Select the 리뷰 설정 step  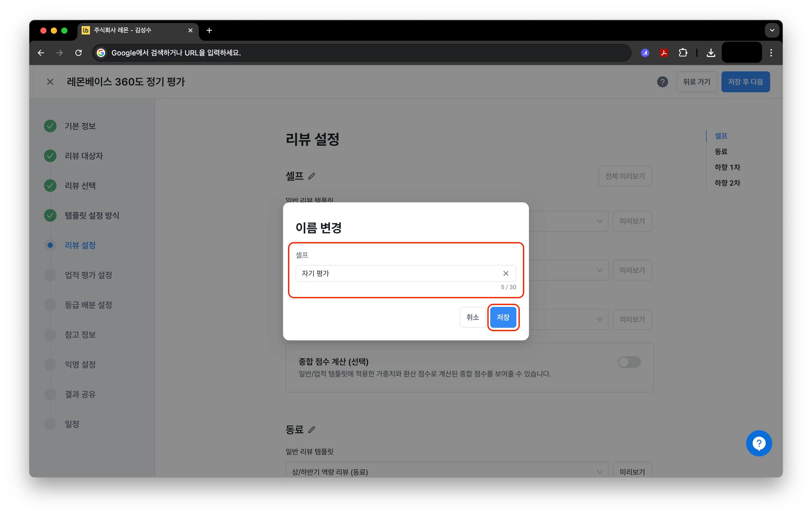[x=80, y=245]
